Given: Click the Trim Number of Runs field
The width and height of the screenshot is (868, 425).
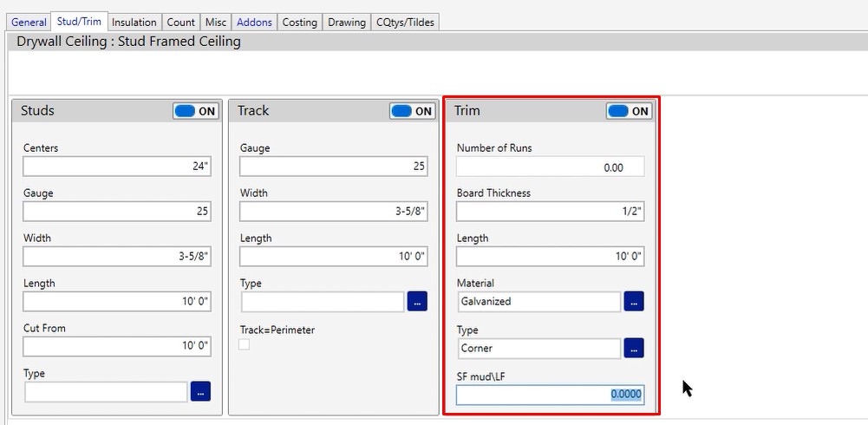Looking at the screenshot, I should [550, 167].
